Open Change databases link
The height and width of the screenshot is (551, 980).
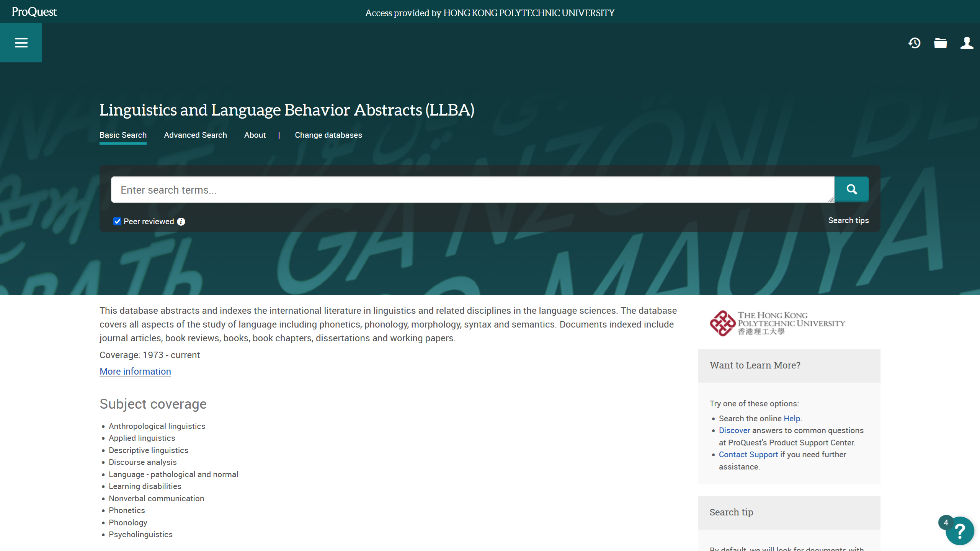pos(328,135)
